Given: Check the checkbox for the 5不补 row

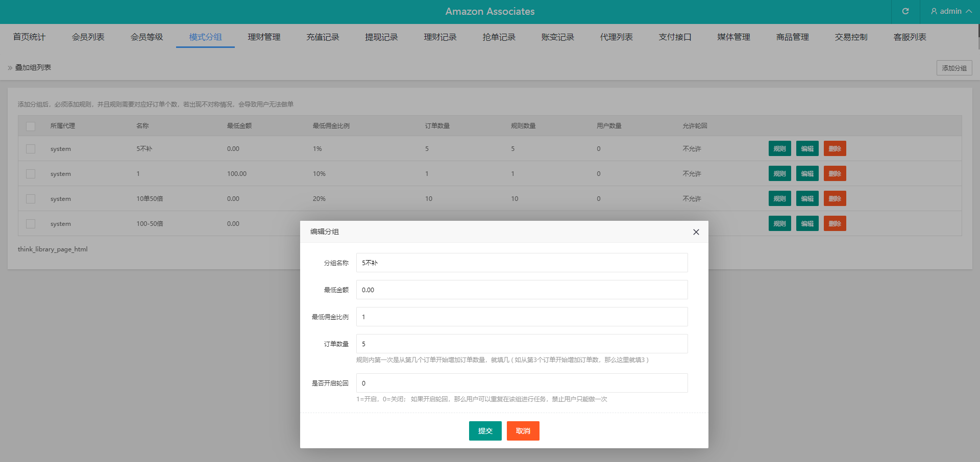Looking at the screenshot, I should pos(31,149).
